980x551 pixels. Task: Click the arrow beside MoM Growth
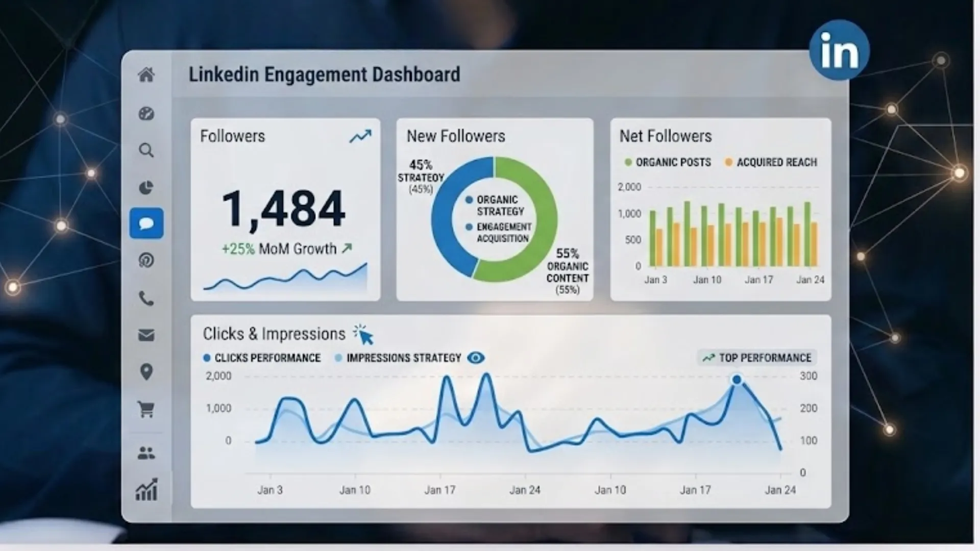coord(347,248)
